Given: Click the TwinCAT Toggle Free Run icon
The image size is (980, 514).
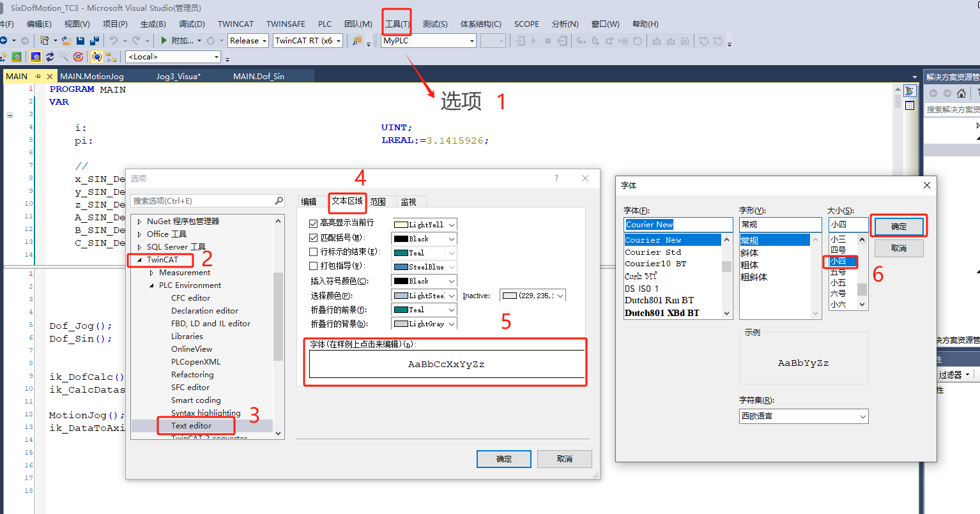Looking at the screenshot, I should [x=78, y=57].
